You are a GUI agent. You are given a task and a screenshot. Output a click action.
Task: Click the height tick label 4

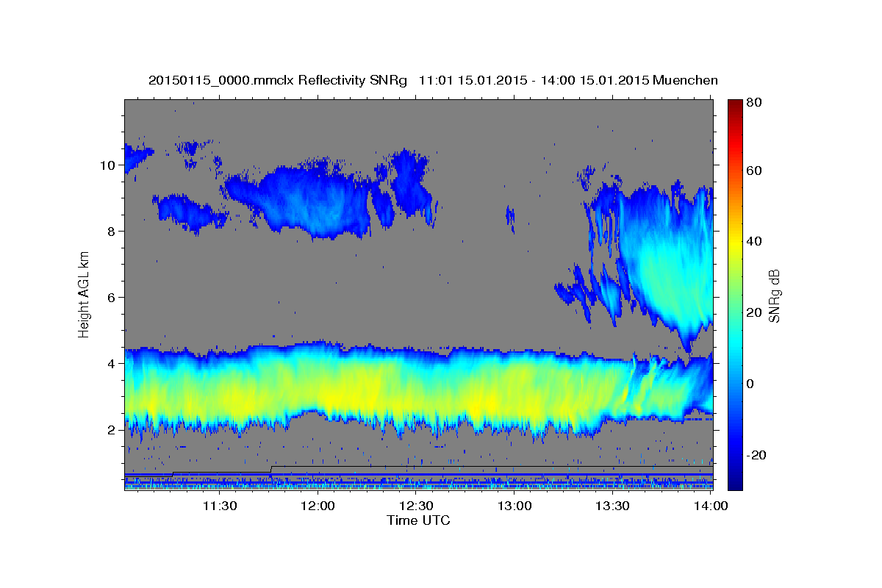pos(113,364)
